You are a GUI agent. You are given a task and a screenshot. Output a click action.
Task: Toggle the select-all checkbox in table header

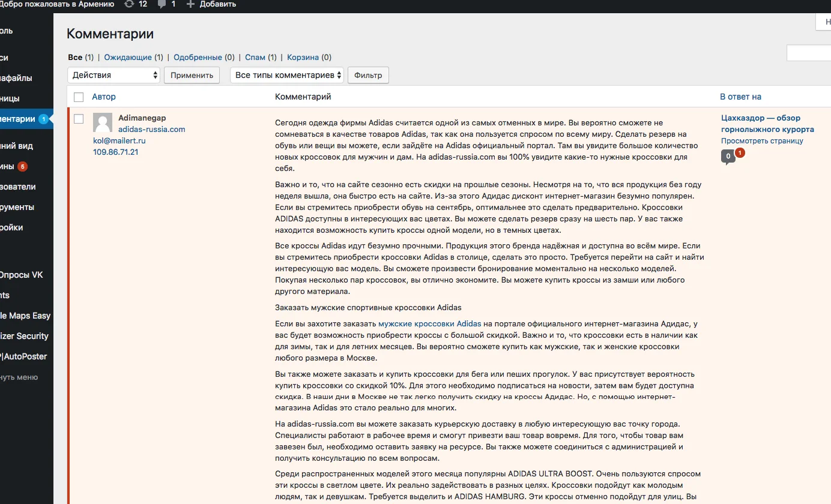click(79, 97)
